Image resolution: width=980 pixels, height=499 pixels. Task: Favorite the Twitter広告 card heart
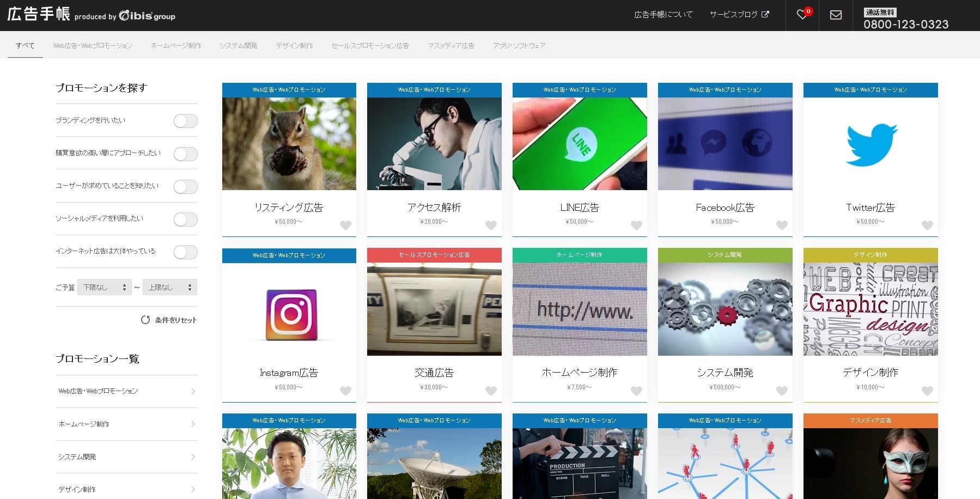pos(927,225)
